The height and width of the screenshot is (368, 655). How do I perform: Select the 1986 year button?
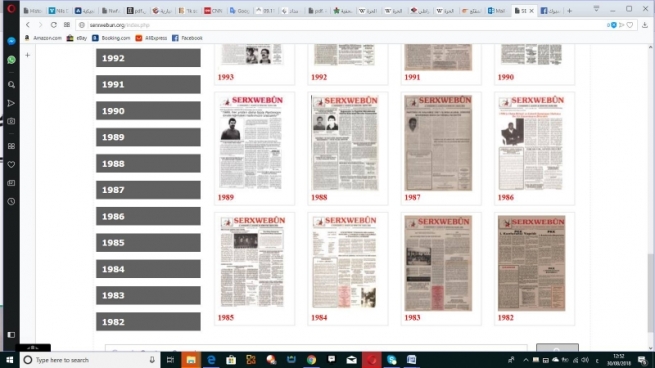coord(148,216)
